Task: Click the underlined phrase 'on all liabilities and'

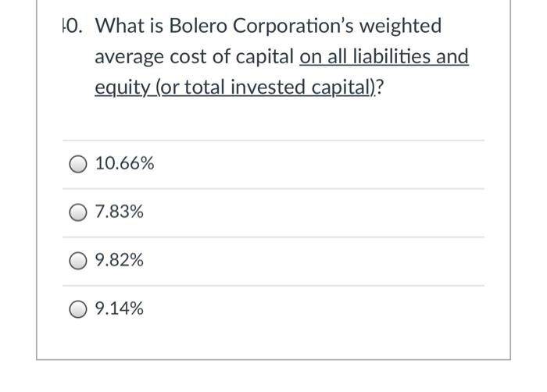Action: (384, 56)
